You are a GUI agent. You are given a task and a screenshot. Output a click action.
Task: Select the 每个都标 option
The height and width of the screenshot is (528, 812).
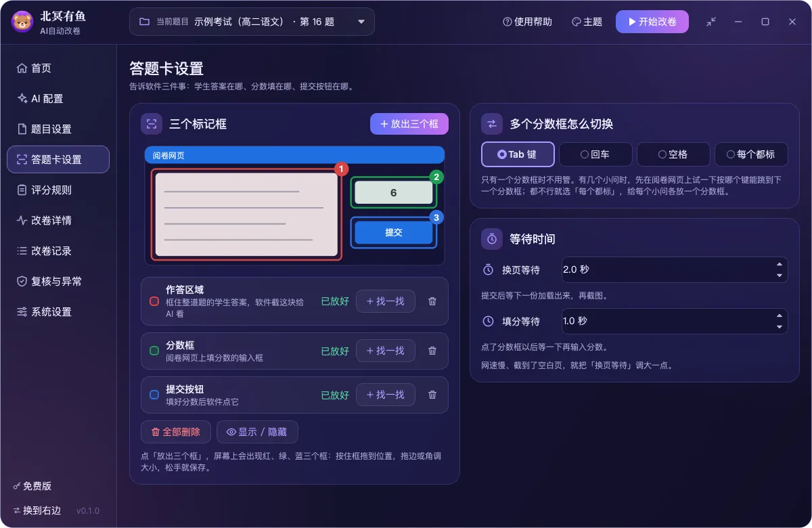[751, 154]
